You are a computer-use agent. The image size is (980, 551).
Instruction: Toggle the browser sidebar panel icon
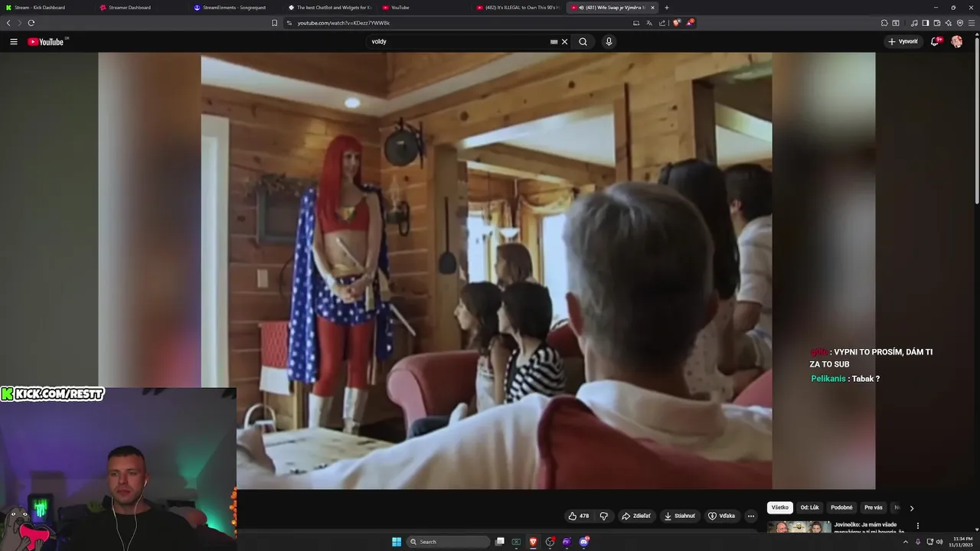925,23
